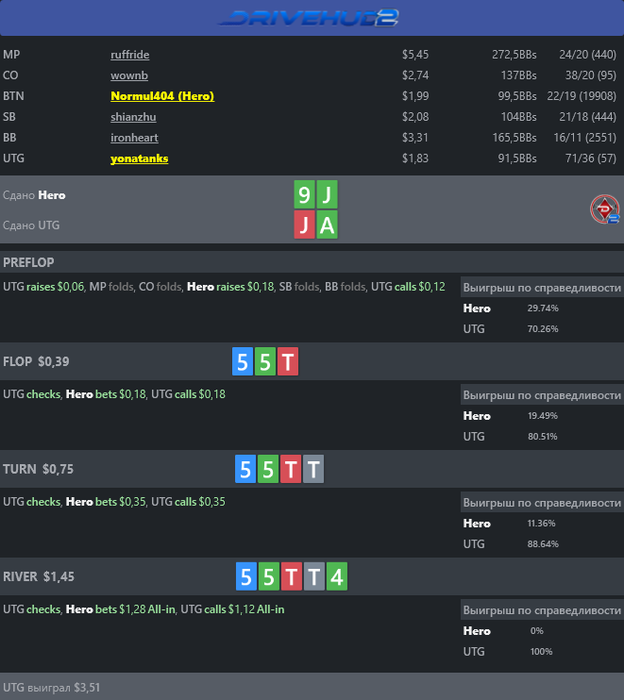624x700 pixels.
Task: Click river UTG equity 100%
Action: pyautogui.click(x=541, y=651)
